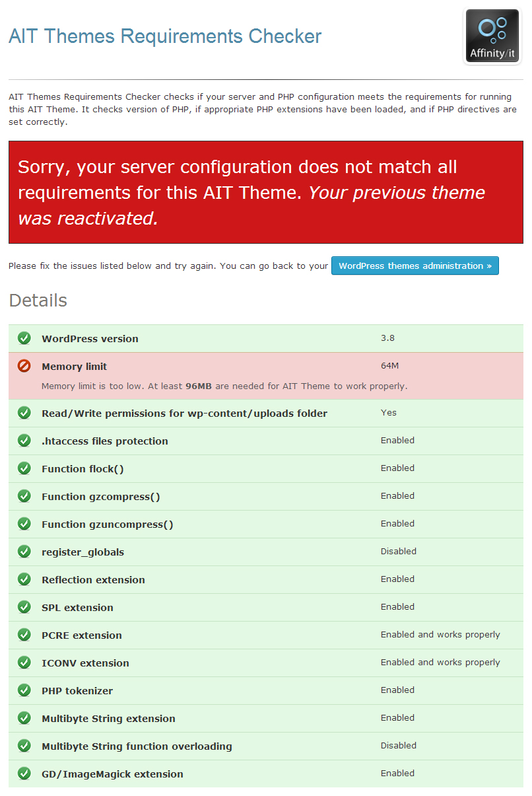Open WordPress themes administration
Screen dimensions: 532x796
pos(415,266)
